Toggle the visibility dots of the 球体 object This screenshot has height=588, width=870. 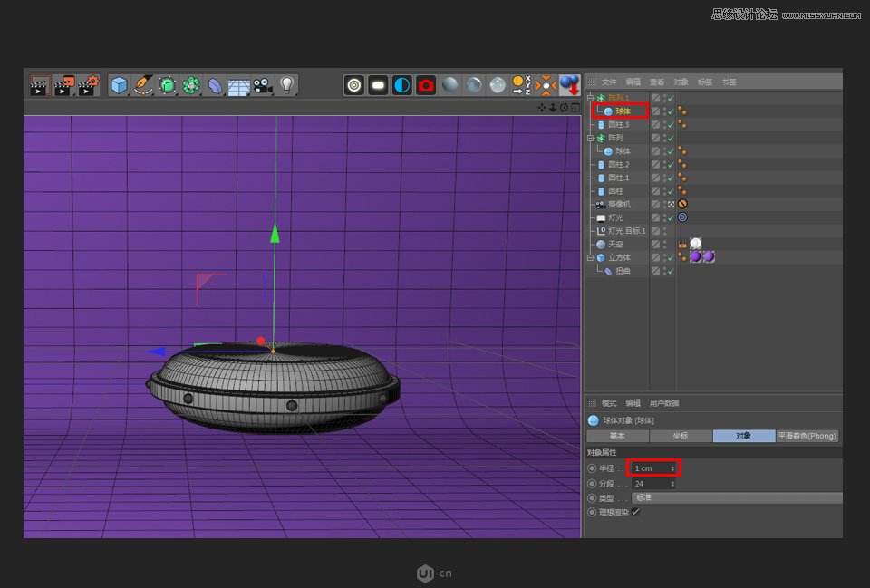click(665, 111)
